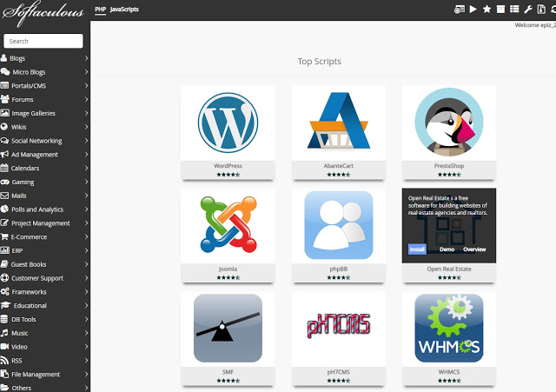
Task: Click the RSS feed icon
Action: 4,361
